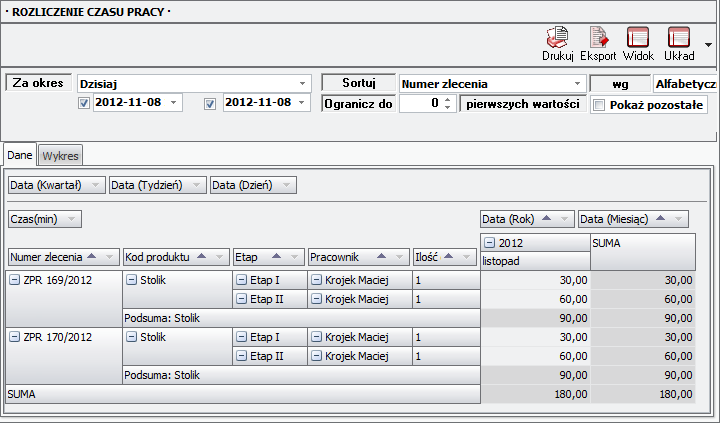
Task: Collapse Stolik under ZPR 170/2012
Action: click(x=131, y=337)
